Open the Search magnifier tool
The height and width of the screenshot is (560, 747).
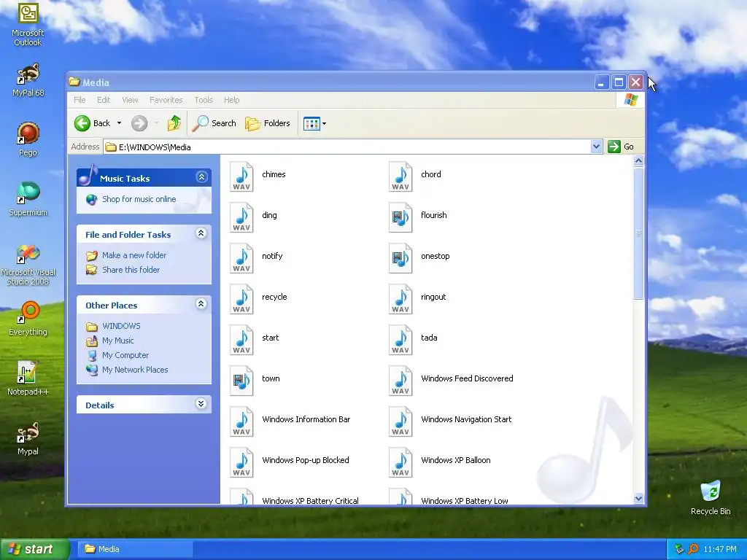[x=214, y=123]
